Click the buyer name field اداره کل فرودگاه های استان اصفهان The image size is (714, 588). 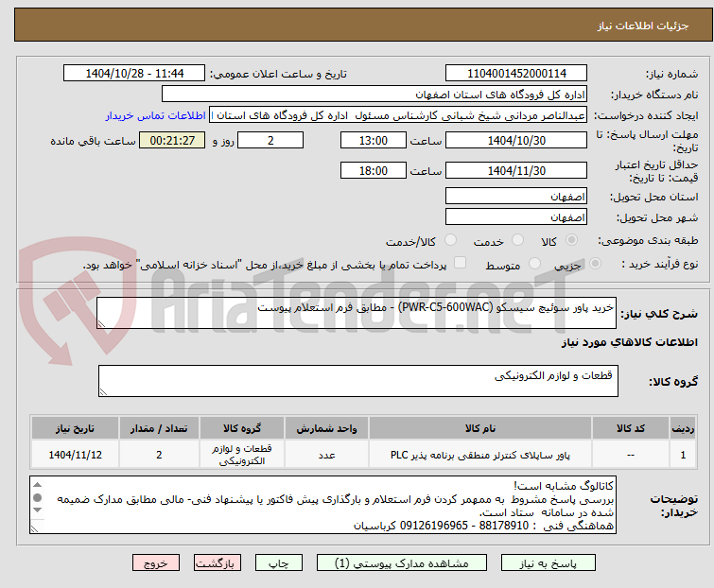point(374,95)
